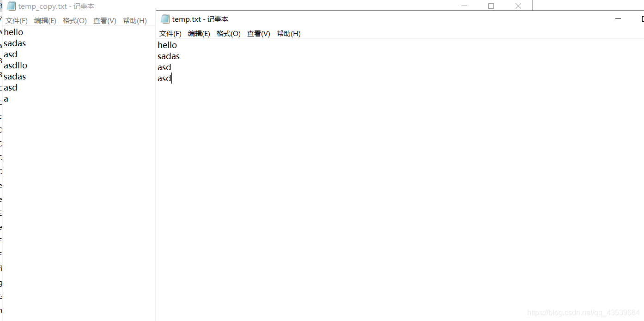Close the temp_copy.txt Notepad window
The height and width of the screenshot is (321, 644).
[x=518, y=6]
